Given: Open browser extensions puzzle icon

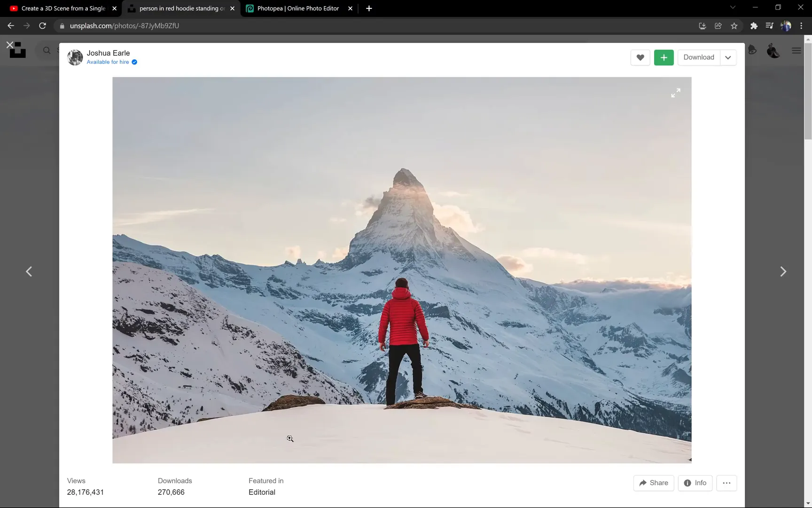Looking at the screenshot, I should click(754, 26).
